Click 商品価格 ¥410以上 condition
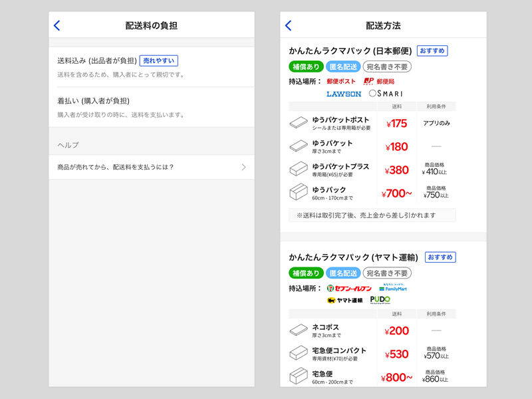 (435, 169)
